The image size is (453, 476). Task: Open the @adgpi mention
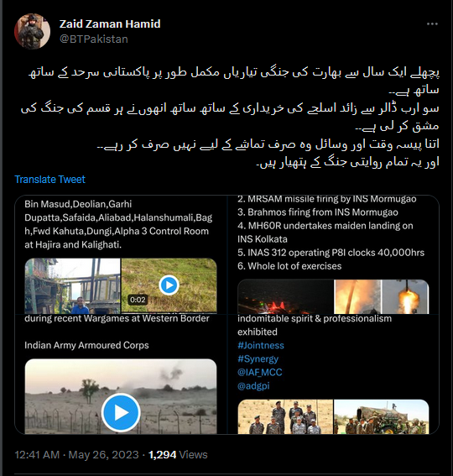253,386
